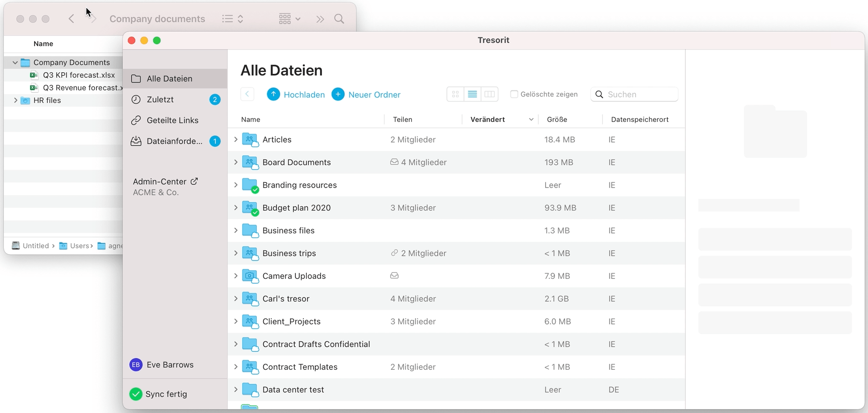Click the Articles shared folder icon
Screen dimensions: 868x413
[x=250, y=140]
